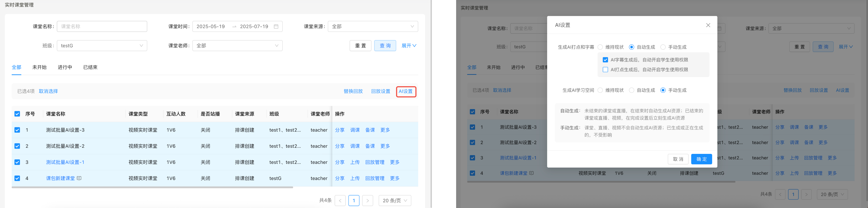
Task: Click 取消 button in AI设置 dialog
Action: click(x=678, y=159)
